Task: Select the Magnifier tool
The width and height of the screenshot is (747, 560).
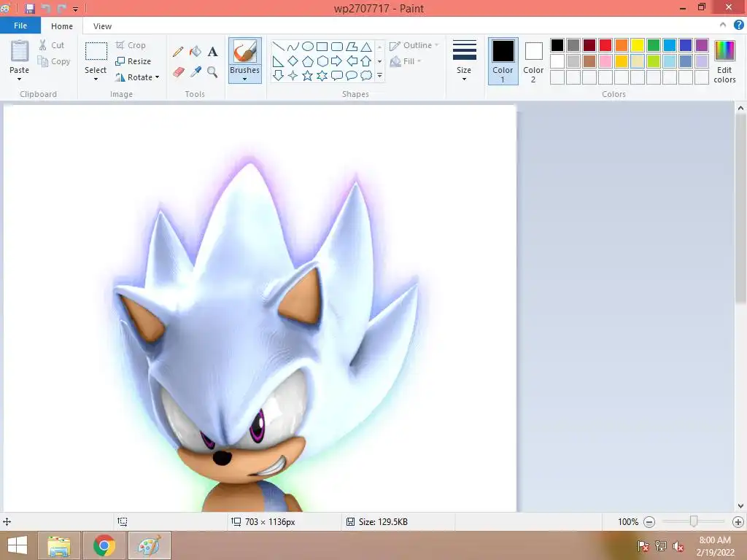Action: 212,72
